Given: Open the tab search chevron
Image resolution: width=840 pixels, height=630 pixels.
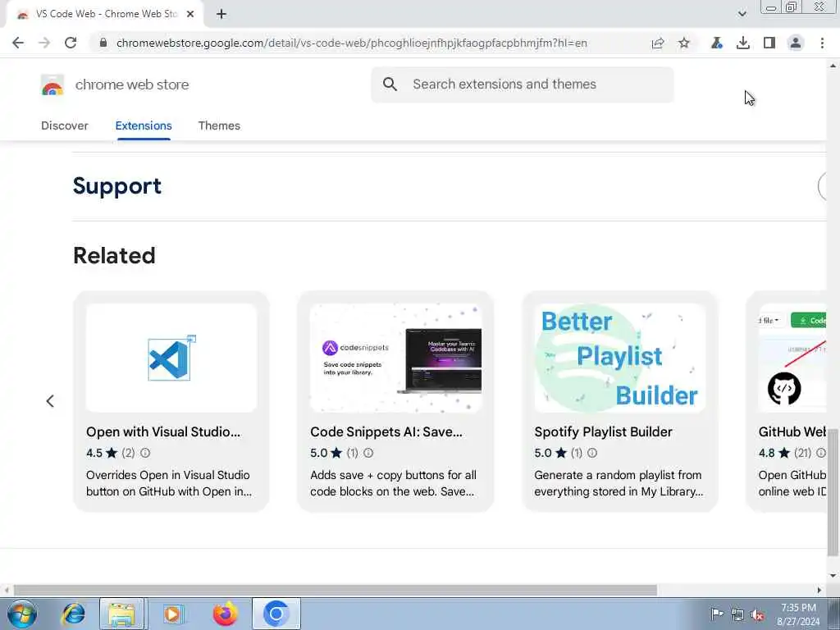Looking at the screenshot, I should point(742,14).
